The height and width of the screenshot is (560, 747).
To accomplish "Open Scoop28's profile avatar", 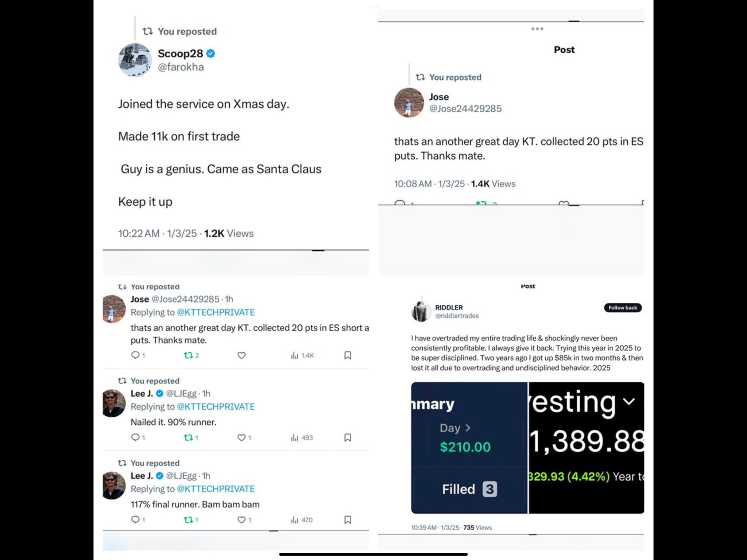I will click(x=135, y=60).
